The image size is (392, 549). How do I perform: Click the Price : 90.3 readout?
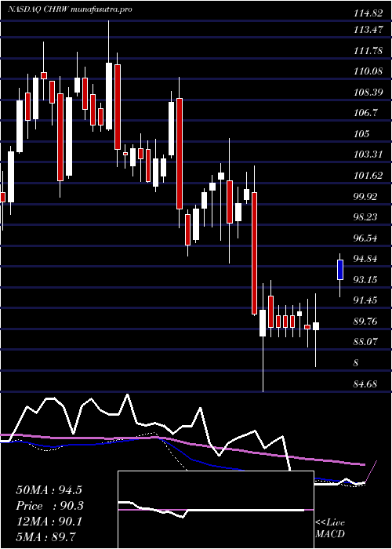(x=49, y=506)
